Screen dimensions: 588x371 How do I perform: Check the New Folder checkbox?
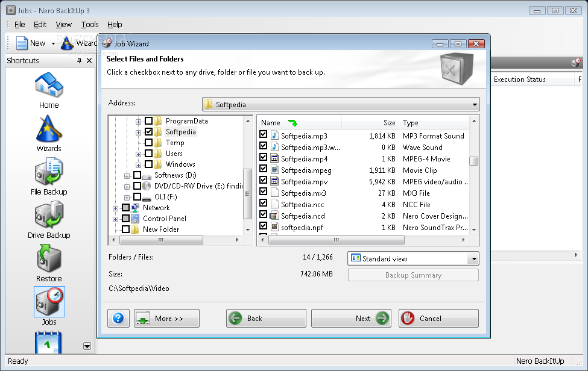pyautogui.click(x=125, y=229)
